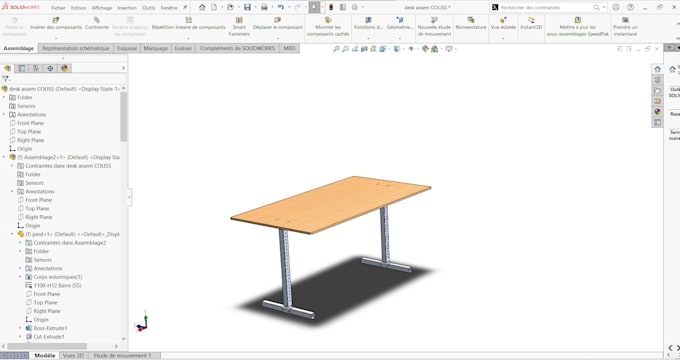This screenshot has width=680, height=360.
Task: Open Smart Fasteners tool
Action: (x=239, y=27)
